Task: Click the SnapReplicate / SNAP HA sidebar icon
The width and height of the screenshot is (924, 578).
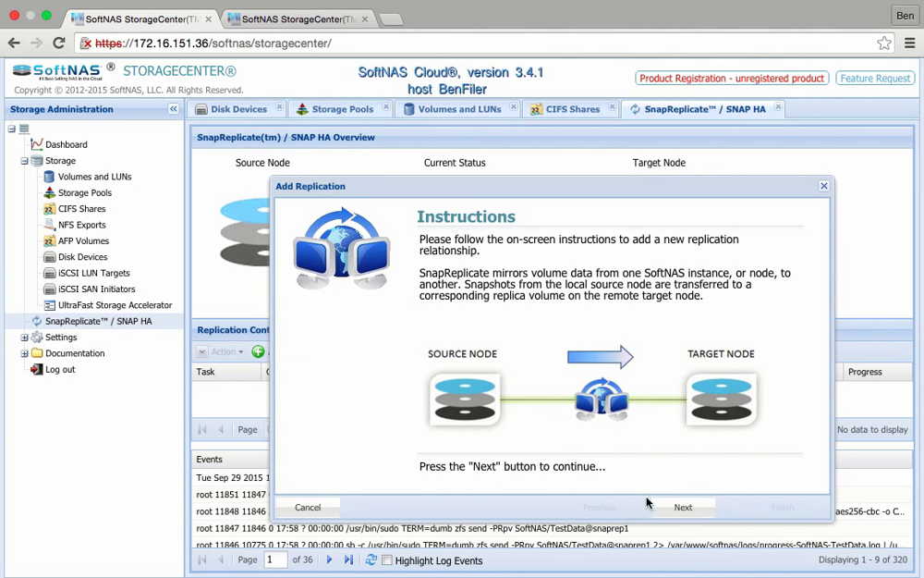Action: [37, 321]
